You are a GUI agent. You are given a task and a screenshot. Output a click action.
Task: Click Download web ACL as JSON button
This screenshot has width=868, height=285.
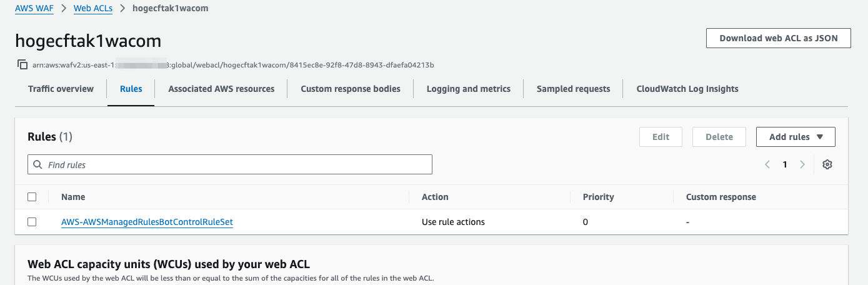[779, 38]
